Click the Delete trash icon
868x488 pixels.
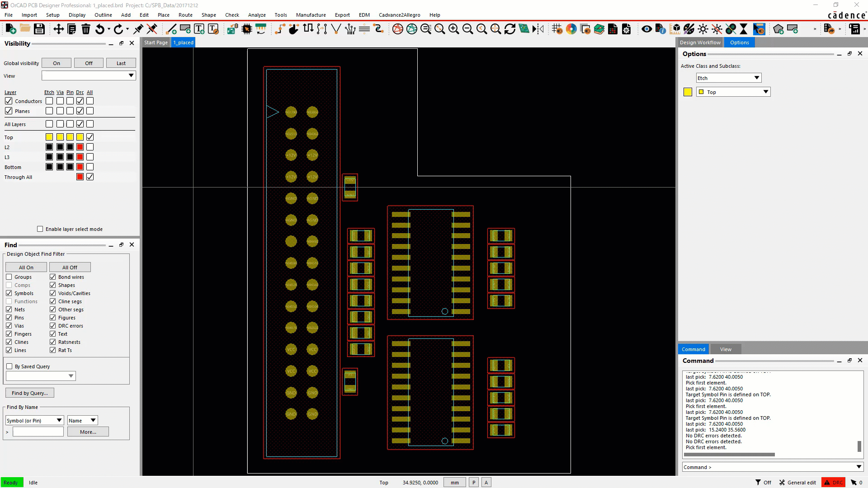pos(85,29)
